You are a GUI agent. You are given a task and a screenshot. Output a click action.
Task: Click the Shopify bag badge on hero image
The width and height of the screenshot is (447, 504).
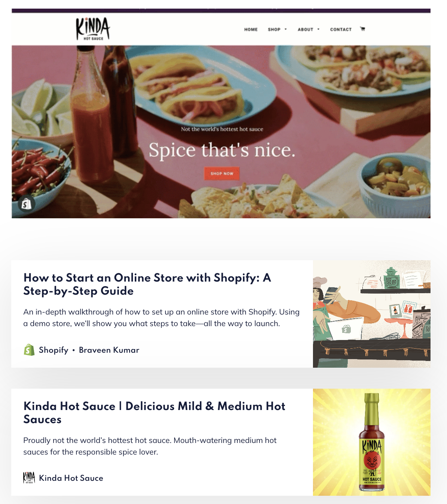[26, 204]
